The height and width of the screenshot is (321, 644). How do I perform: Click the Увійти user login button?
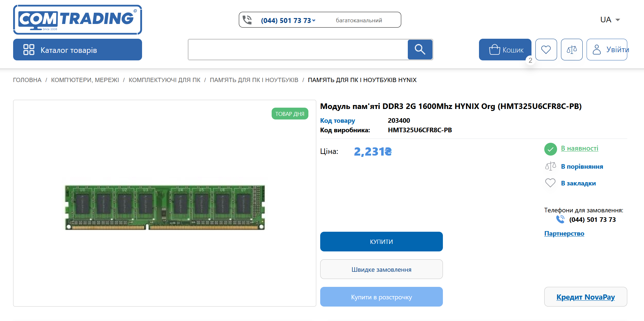click(607, 50)
